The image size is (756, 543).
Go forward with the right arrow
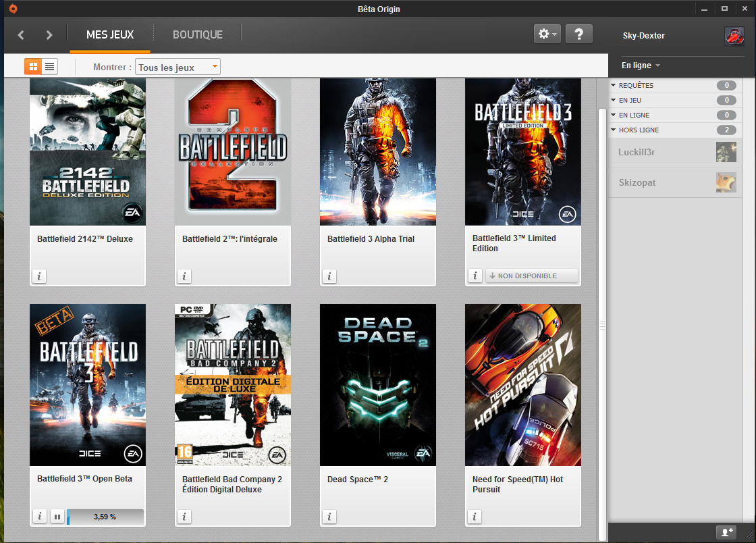tap(49, 34)
